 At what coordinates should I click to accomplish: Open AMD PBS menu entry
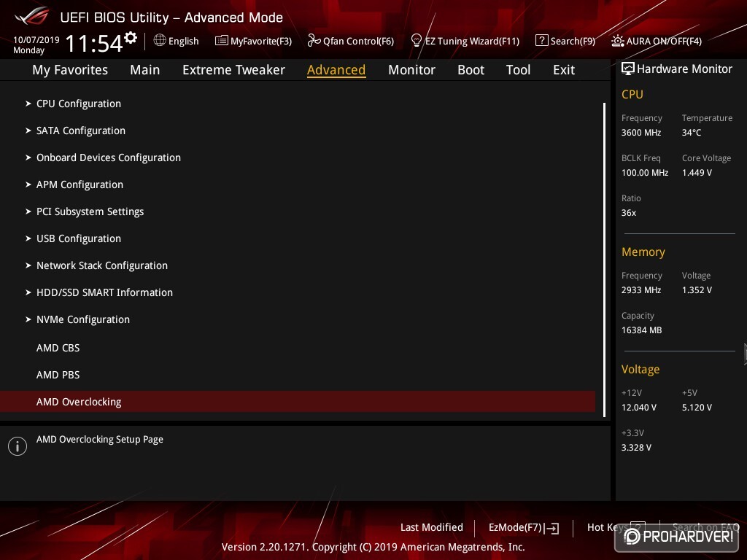point(58,375)
